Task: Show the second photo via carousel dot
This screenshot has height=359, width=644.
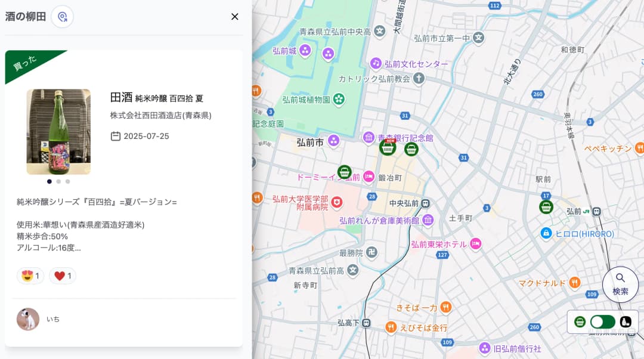Action: click(x=58, y=181)
